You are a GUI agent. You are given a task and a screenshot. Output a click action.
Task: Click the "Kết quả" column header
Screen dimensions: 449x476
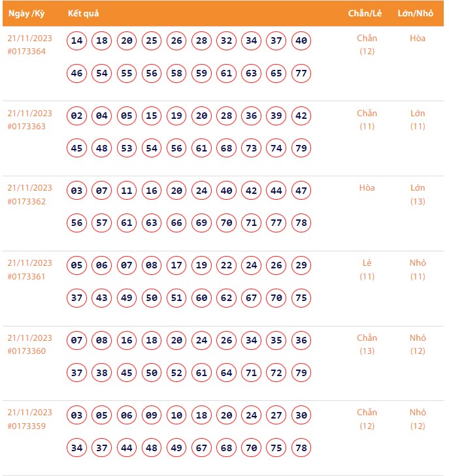tap(83, 14)
